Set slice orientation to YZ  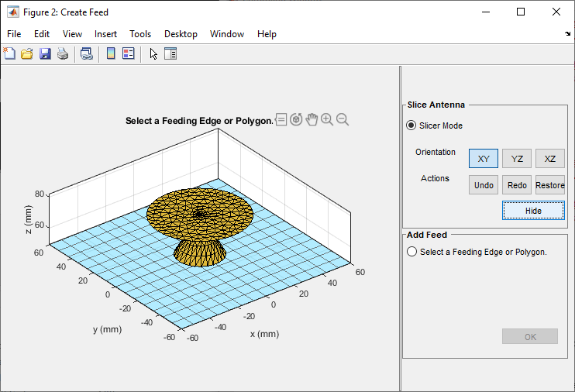[x=517, y=159]
